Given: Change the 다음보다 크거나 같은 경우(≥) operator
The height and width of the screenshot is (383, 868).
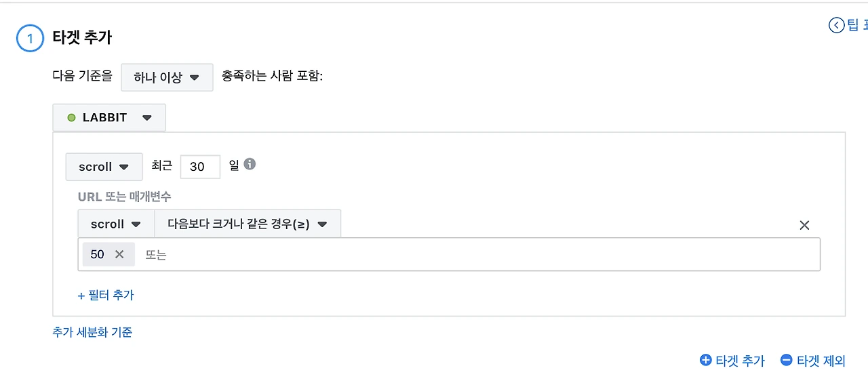Looking at the screenshot, I should click(x=248, y=224).
